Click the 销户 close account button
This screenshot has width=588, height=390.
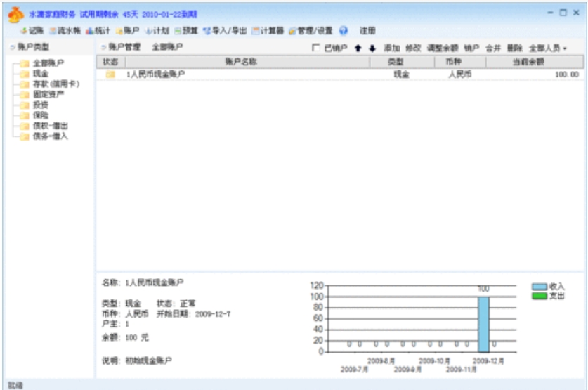471,48
